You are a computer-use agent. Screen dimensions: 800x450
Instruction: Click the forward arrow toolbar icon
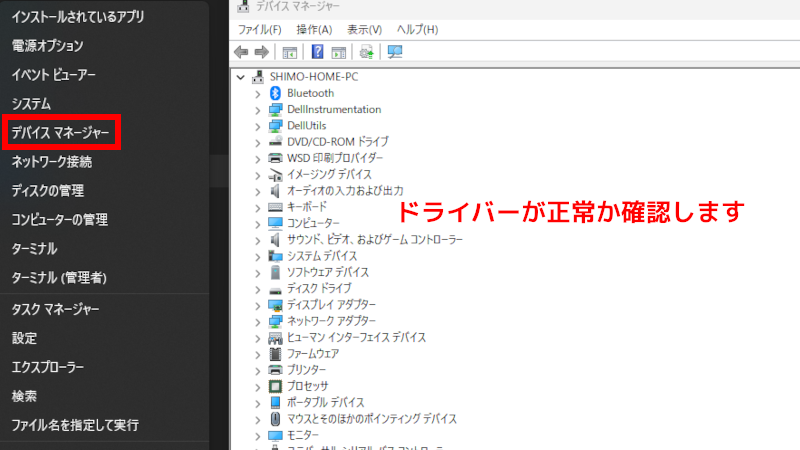(x=261, y=52)
